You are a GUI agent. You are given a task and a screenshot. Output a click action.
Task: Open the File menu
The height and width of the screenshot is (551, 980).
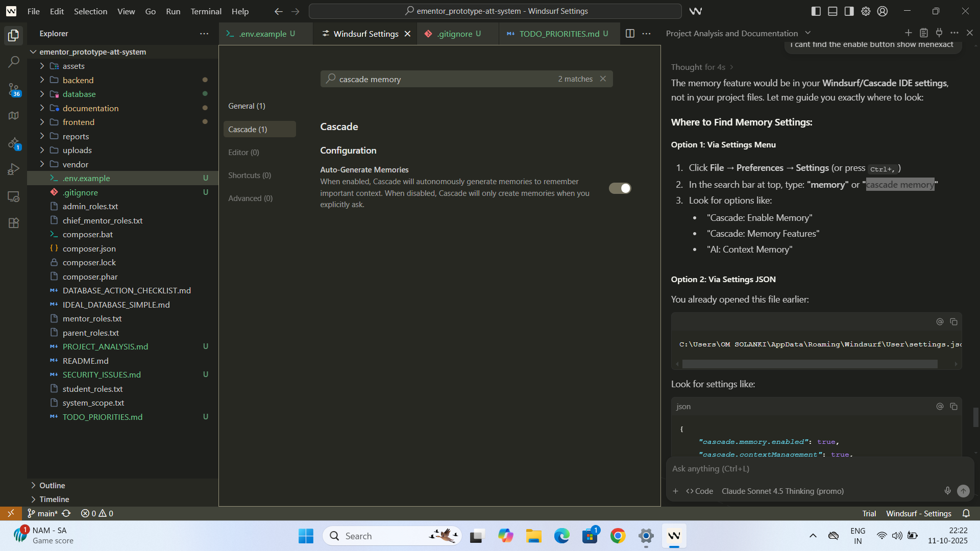tap(33, 11)
